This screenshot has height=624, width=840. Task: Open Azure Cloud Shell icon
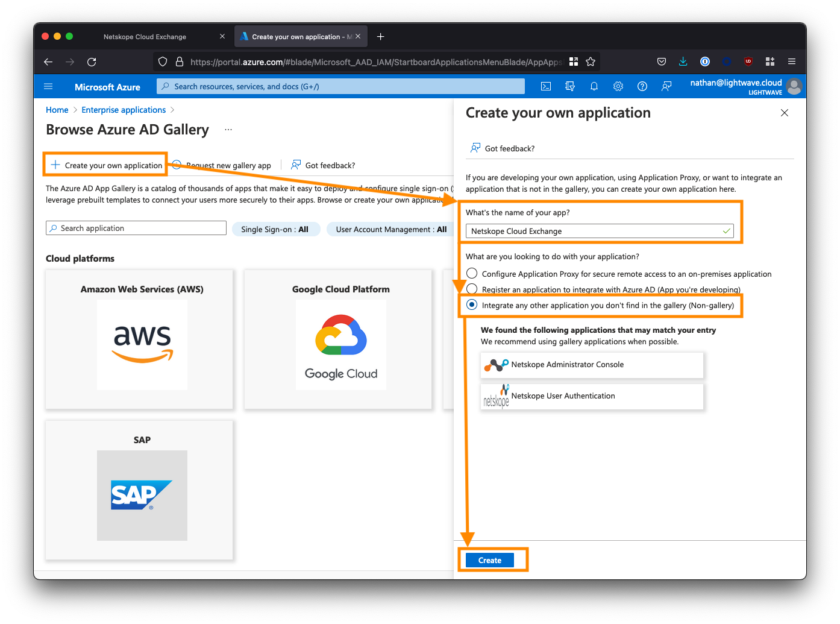pyautogui.click(x=546, y=86)
